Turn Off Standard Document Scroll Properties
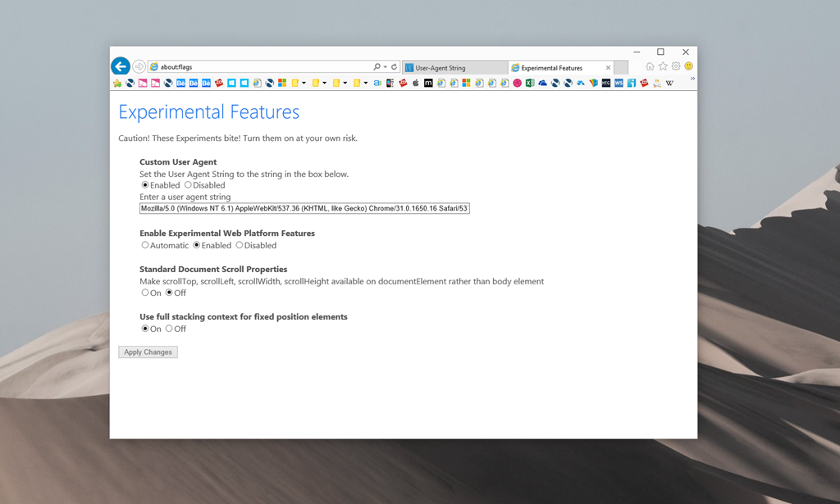Image resolution: width=840 pixels, height=504 pixels. (x=169, y=293)
